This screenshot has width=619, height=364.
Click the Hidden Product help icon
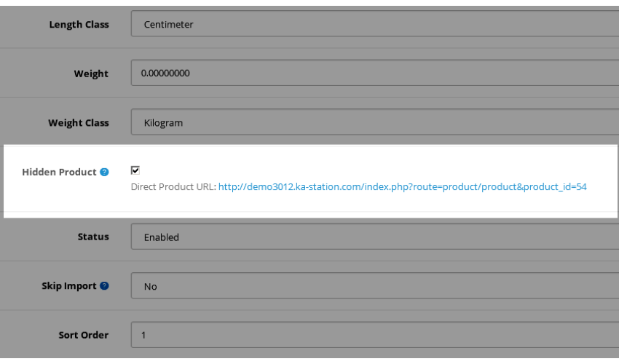[104, 172]
